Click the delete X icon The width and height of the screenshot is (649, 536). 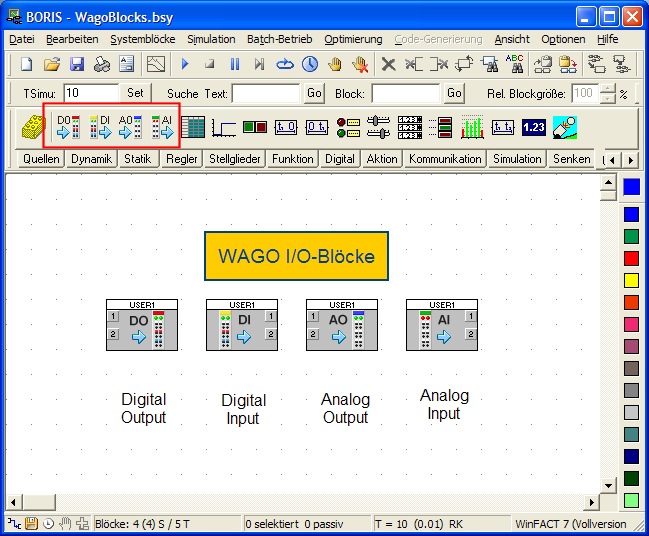388,65
